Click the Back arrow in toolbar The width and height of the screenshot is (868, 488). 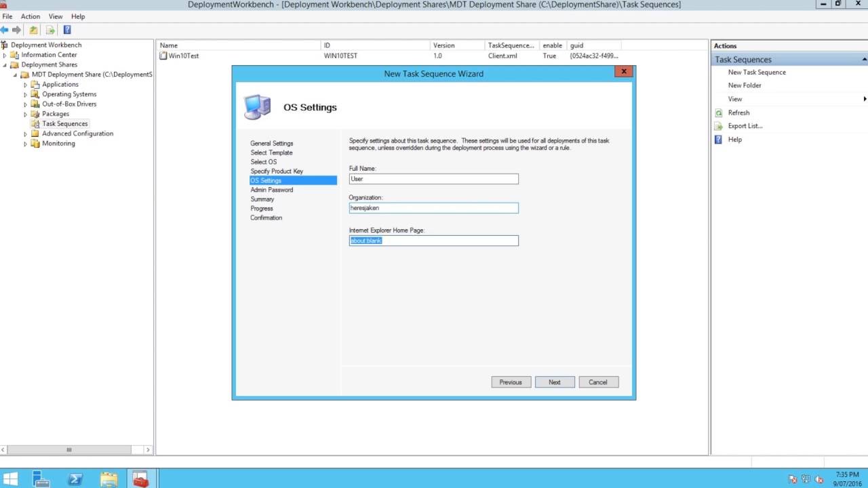5,30
